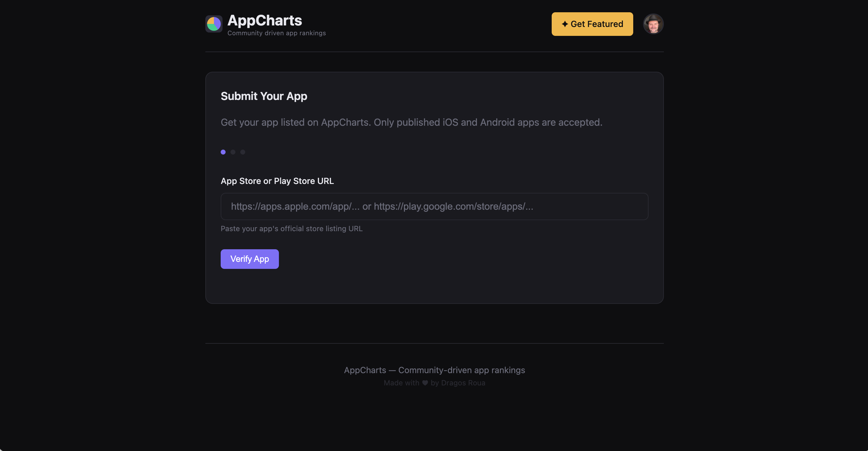Click the third step indicator dot

coord(243,152)
